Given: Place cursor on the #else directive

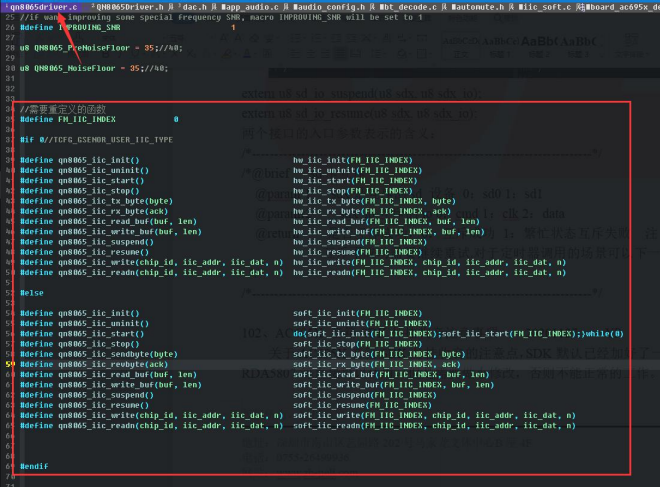Looking at the screenshot, I should pyautogui.click(x=32, y=293).
